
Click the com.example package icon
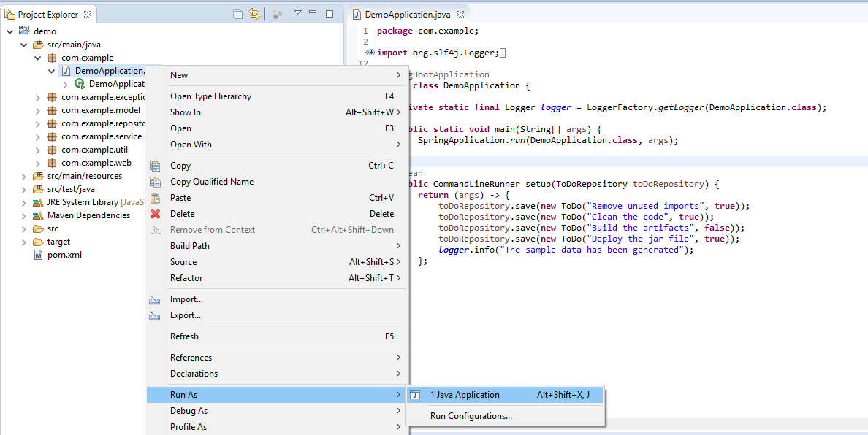pos(52,58)
